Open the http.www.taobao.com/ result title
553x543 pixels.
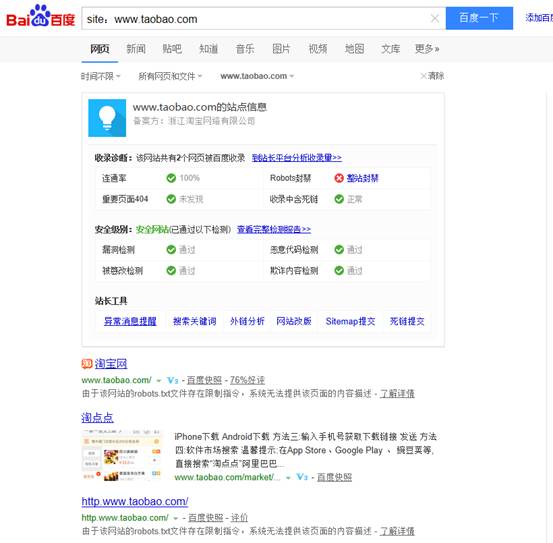pos(135,501)
